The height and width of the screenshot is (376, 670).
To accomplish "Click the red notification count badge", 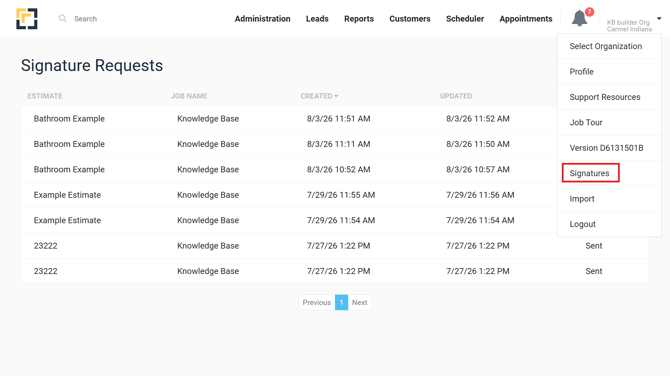I will pyautogui.click(x=590, y=12).
